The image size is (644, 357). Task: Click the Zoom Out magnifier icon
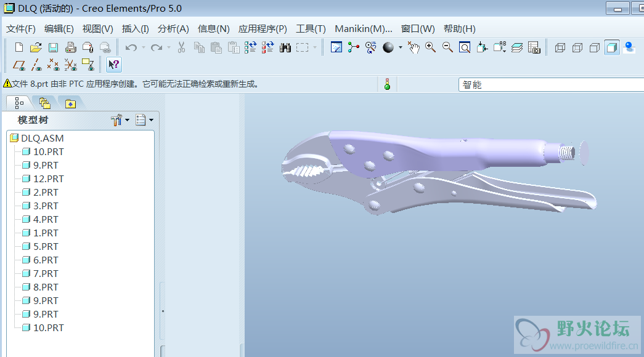(447, 47)
